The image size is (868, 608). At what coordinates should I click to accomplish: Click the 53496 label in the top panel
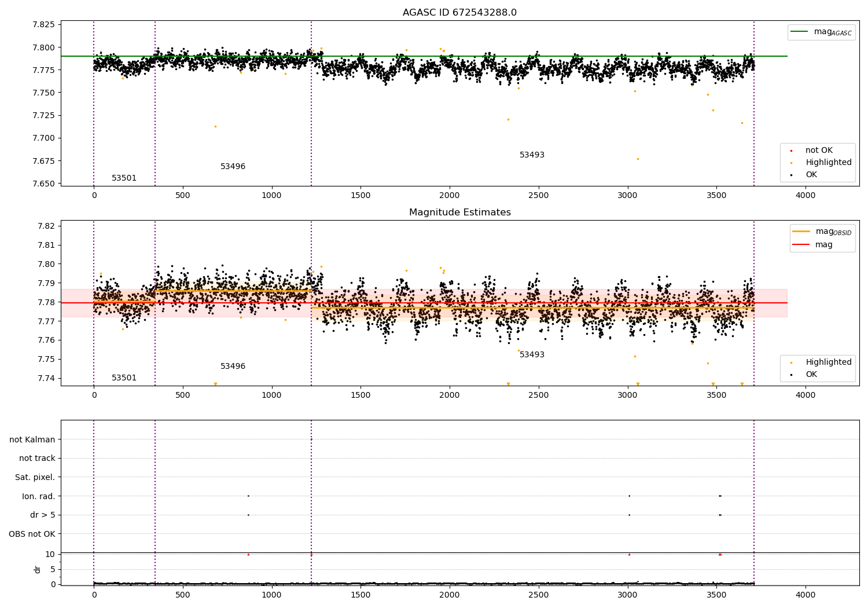[x=233, y=167]
